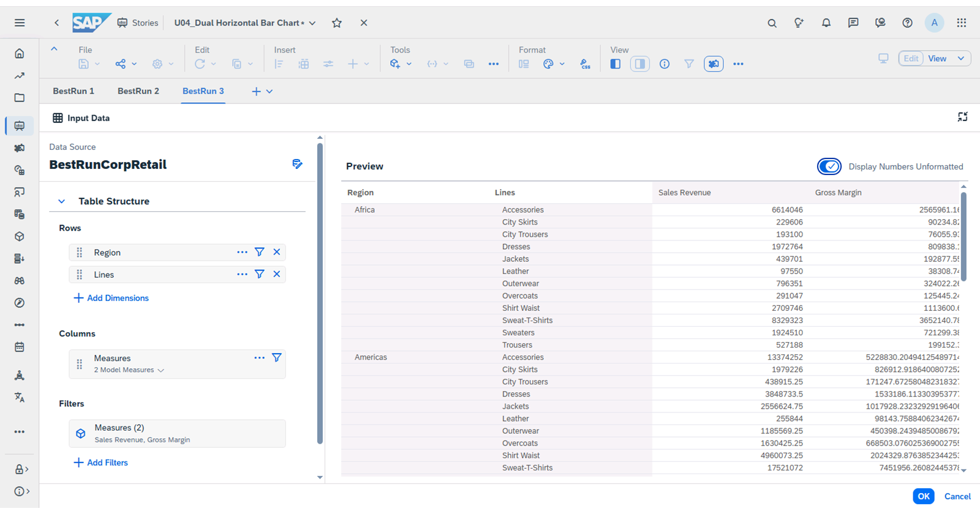The width and height of the screenshot is (980, 514).
Task: Click the OK button
Action: tap(924, 496)
